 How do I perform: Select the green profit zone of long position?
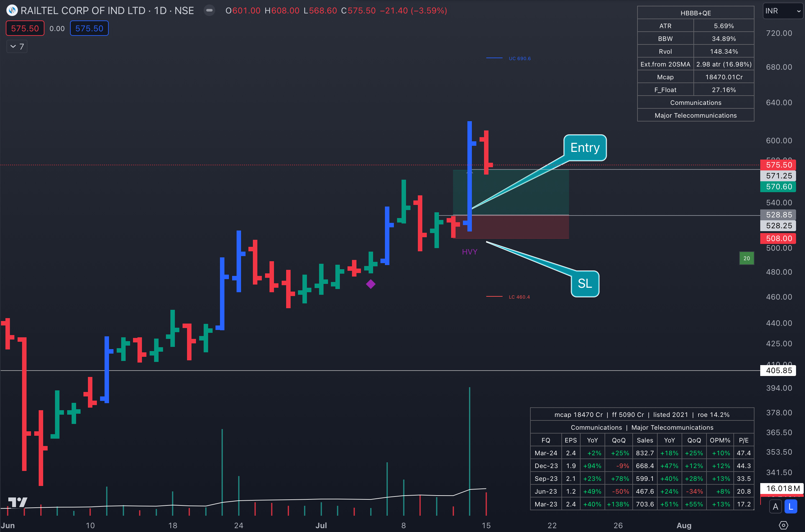pos(511,192)
